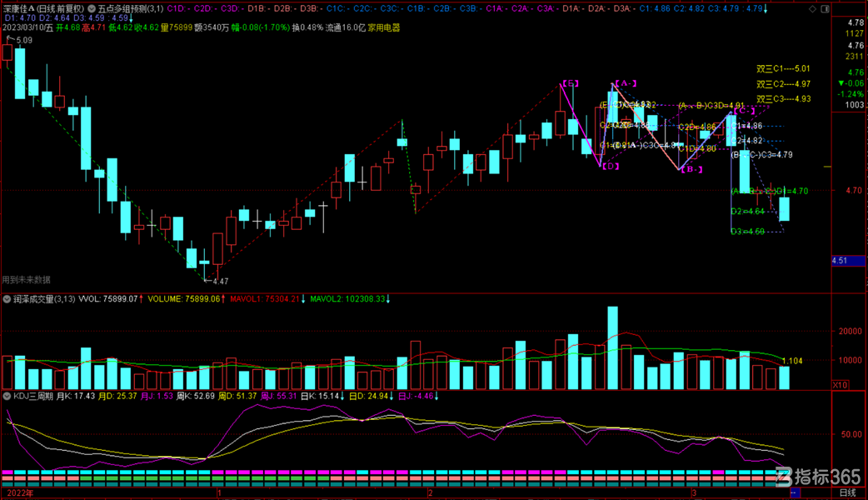
Task: Click the blue '--' box on time axis
Action: (x=795, y=492)
